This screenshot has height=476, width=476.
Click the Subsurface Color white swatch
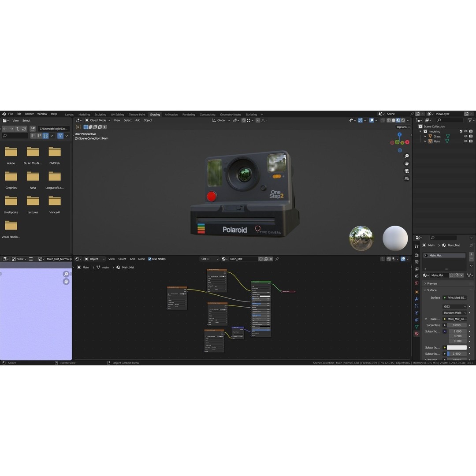pyautogui.click(x=457, y=348)
